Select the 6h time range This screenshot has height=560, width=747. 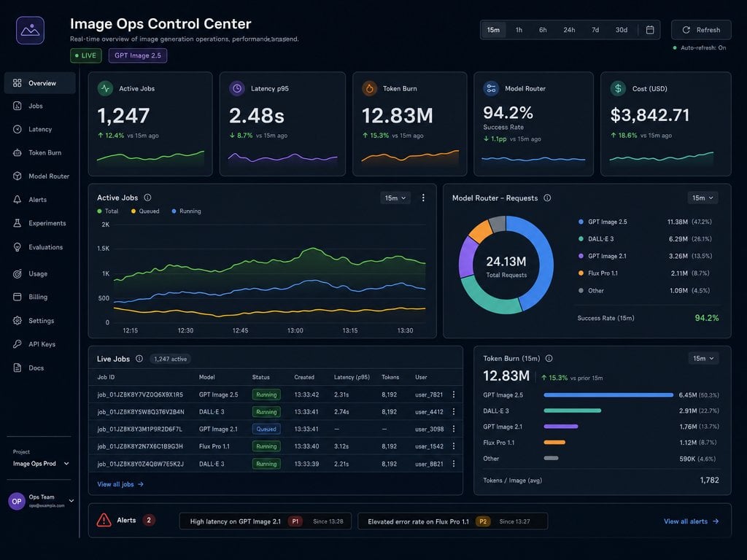tap(543, 30)
